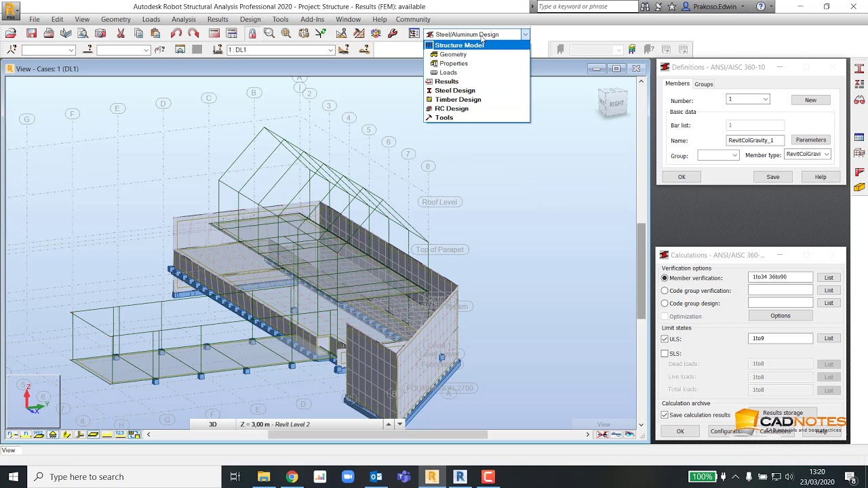Open the Add-Ins menu
Viewport: 868px width, 488px height.
click(312, 19)
